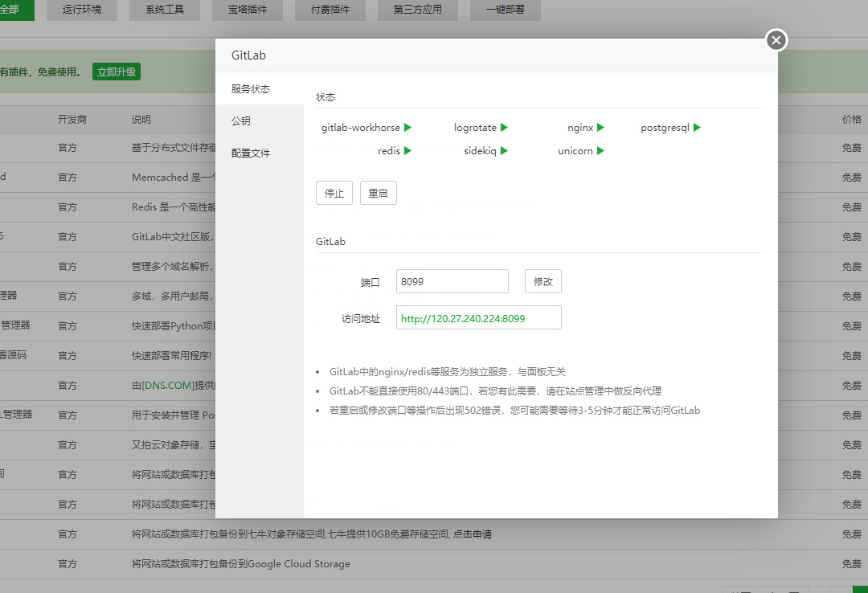Click the green status triangle beside postgresql
The image size is (868, 593).
697,127
